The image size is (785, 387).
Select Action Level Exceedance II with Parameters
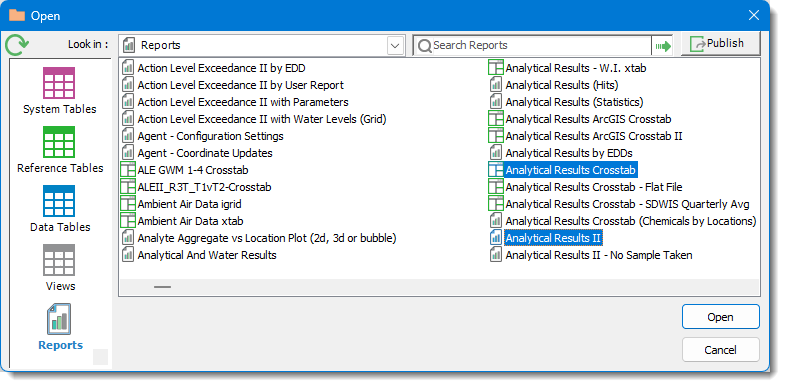[x=243, y=102]
